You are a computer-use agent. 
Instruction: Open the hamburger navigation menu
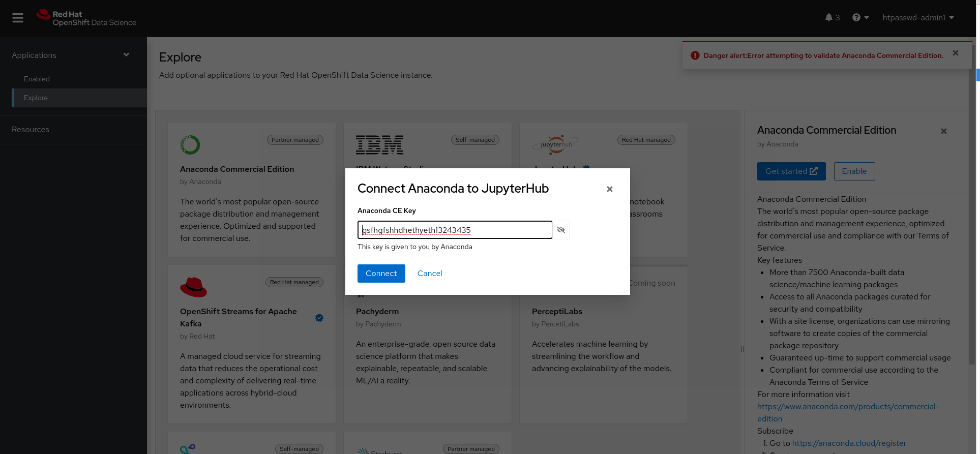click(x=18, y=18)
